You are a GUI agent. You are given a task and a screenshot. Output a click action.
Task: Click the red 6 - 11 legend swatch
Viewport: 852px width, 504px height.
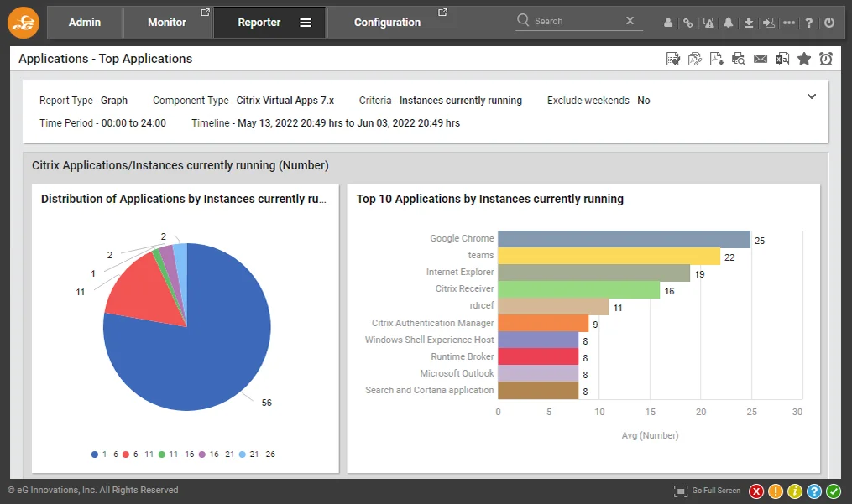(x=126, y=455)
